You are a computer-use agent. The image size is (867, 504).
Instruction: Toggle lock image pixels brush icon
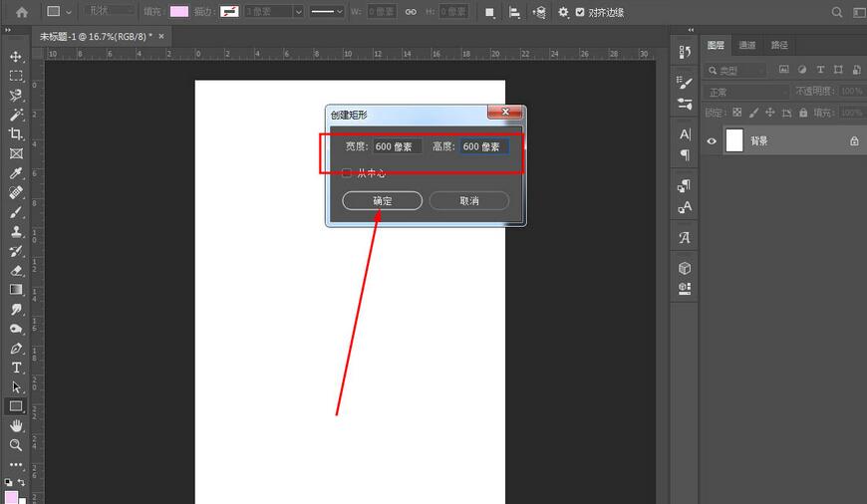pyautogui.click(x=753, y=113)
